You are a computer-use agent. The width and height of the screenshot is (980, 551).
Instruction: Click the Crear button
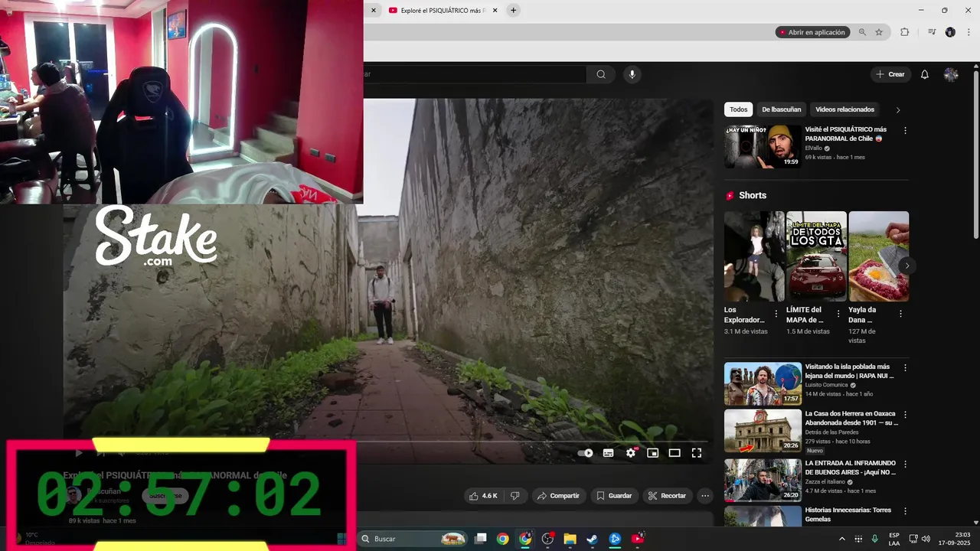pyautogui.click(x=890, y=74)
